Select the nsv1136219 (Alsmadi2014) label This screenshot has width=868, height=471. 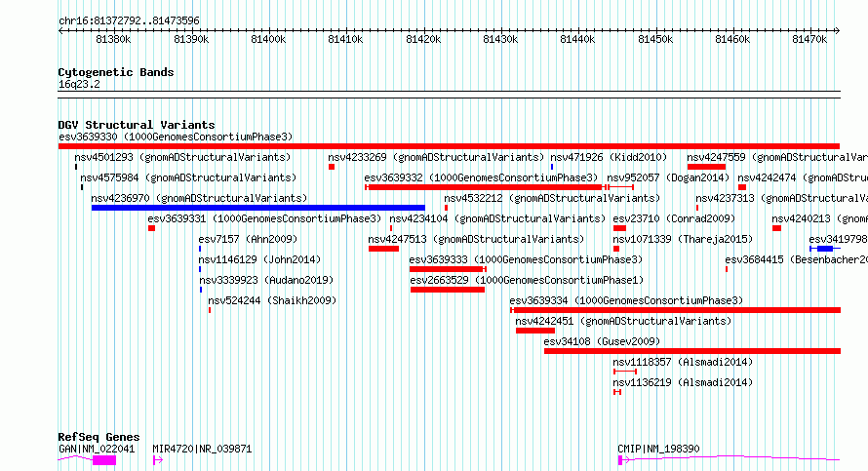pyautogui.click(x=683, y=382)
